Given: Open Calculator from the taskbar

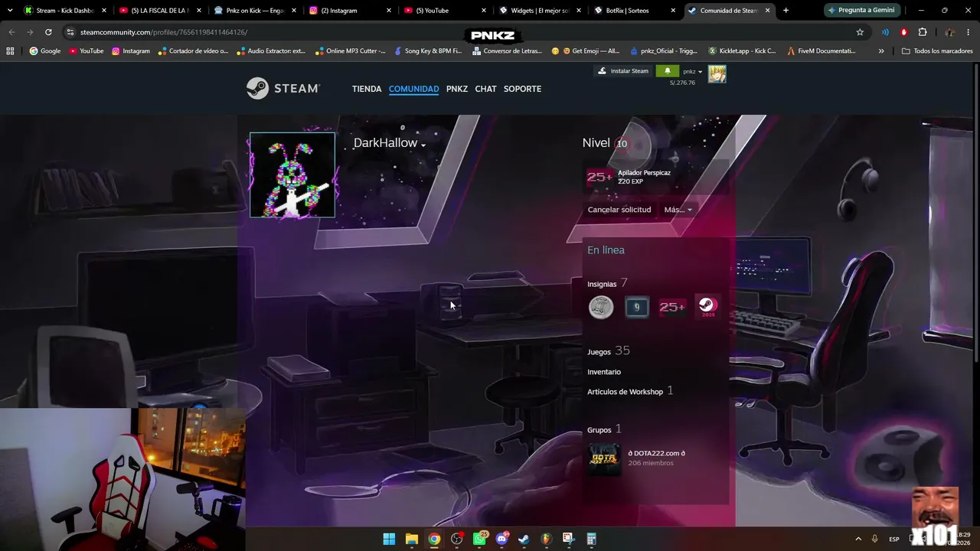Looking at the screenshot, I should pos(591,539).
